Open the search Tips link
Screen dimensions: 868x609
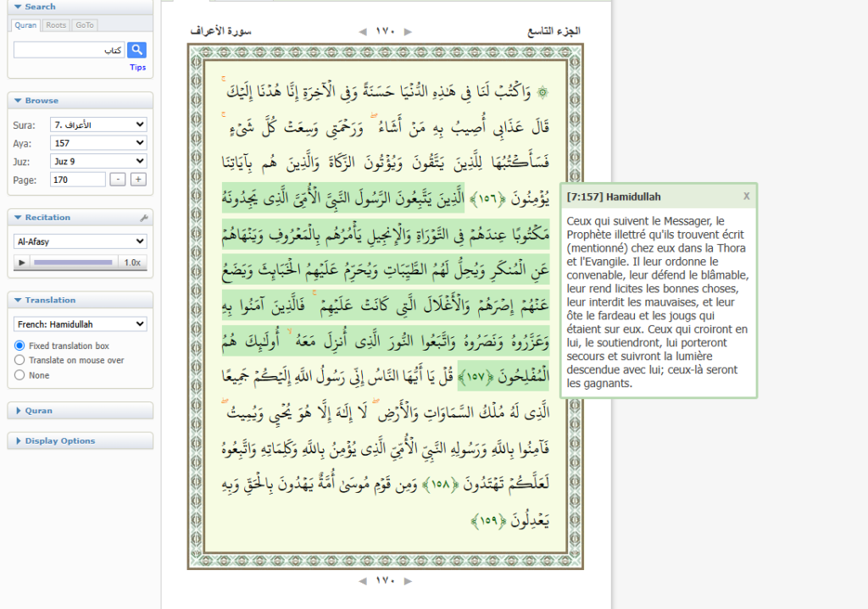[138, 68]
